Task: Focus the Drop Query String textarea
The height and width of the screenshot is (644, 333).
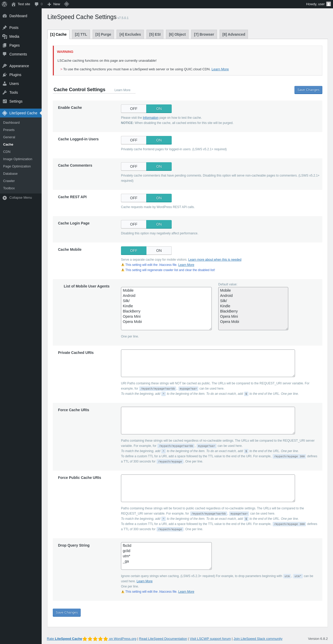Action: 166,556
